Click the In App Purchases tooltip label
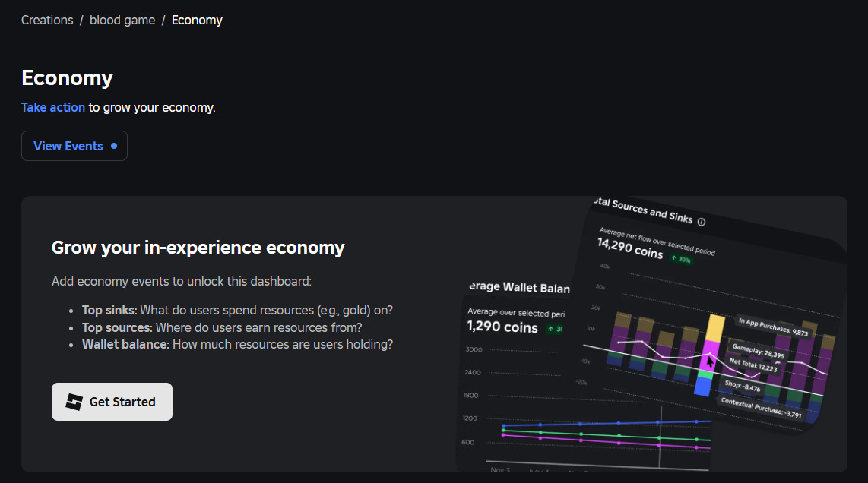Screen dimensions: 868x483 click(773, 327)
